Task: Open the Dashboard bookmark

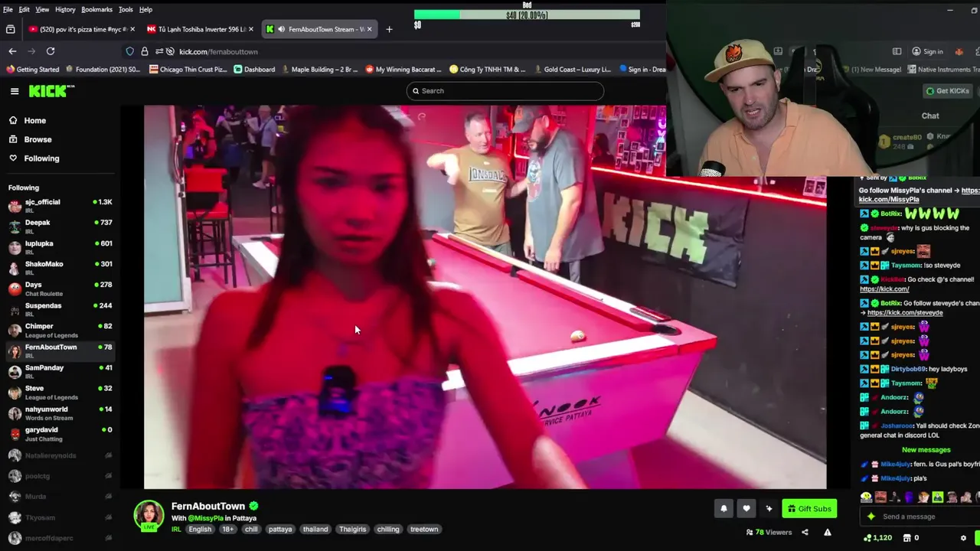Action: pyautogui.click(x=254, y=69)
